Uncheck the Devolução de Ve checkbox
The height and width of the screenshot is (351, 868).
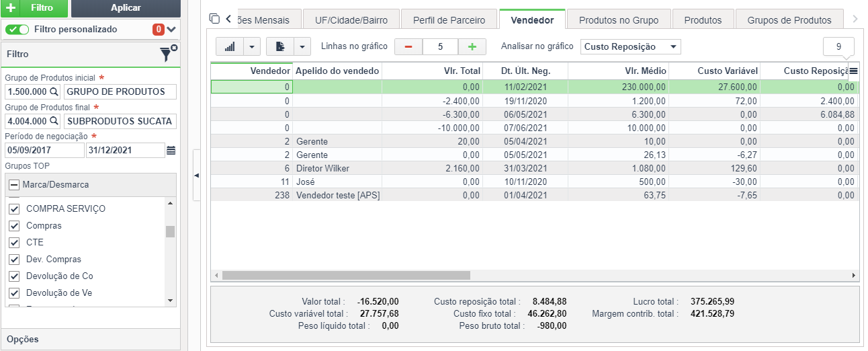coord(14,293)
